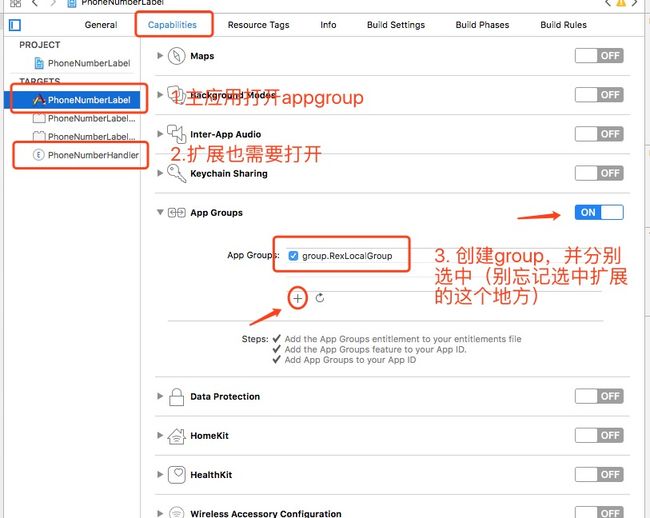The width and height of the screenshot is (650, 518).
Task: Expand the Background Modes section
Action: pos(160,95)
